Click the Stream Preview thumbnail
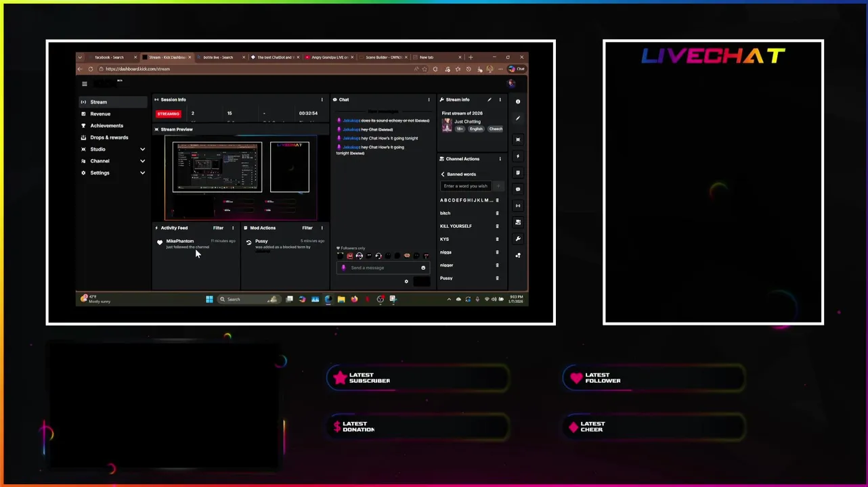868x487 pixels. point(240,178)
